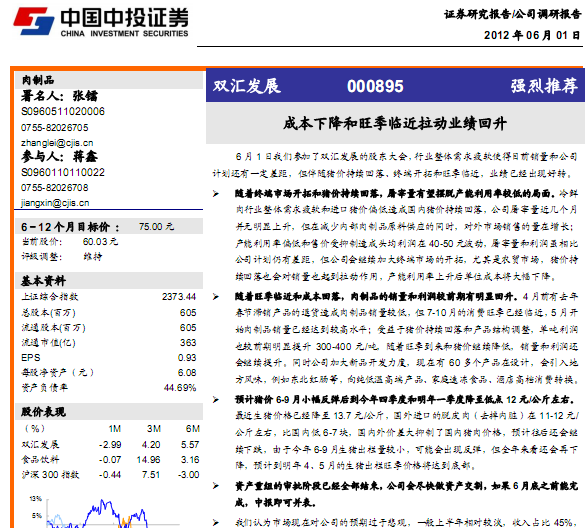
Task: Click the China Investment Securities logo
Action: 100,22
